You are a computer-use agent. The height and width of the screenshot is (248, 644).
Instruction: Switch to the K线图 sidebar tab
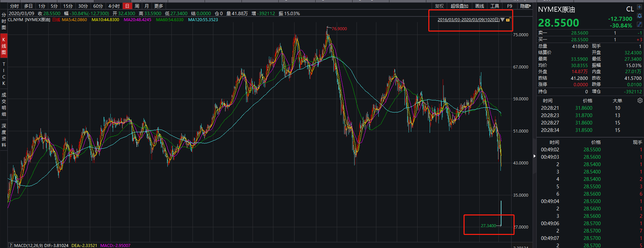point(4,46)
